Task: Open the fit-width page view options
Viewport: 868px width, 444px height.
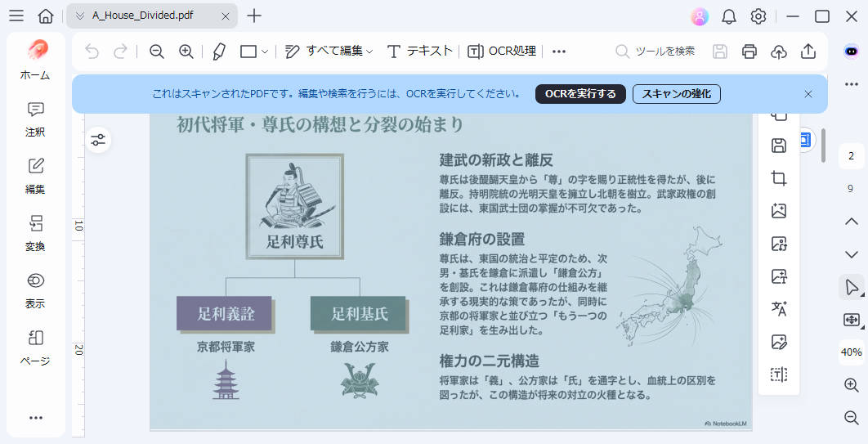Action: pos(852,320)
